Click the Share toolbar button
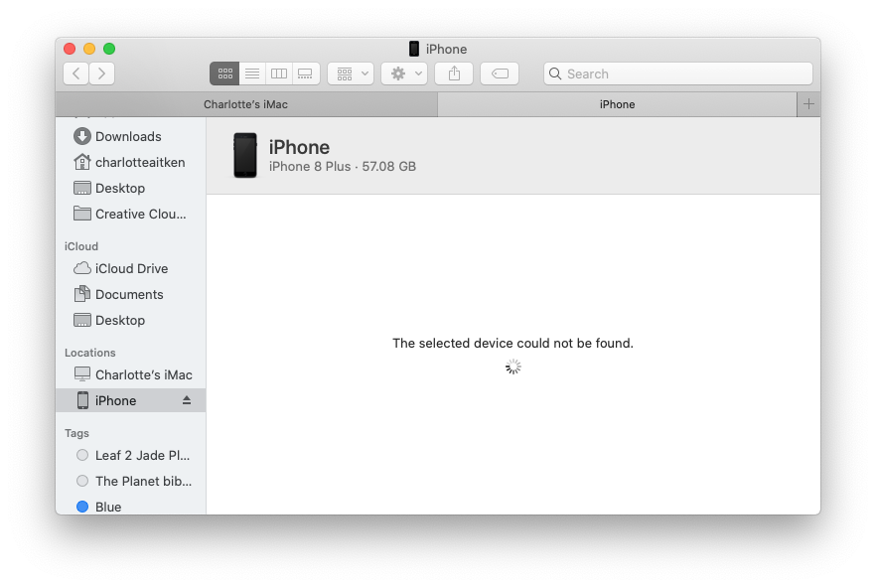 [x=454, y=73]
